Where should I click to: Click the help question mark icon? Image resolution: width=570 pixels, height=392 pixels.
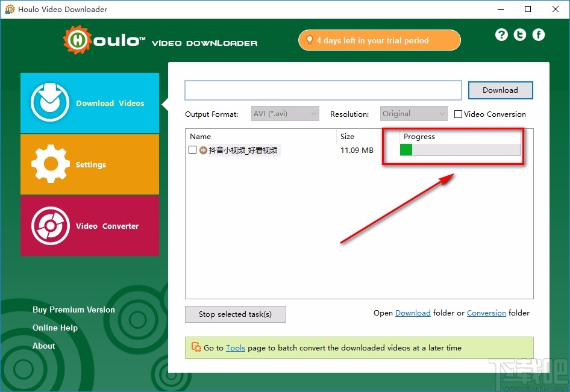pos(501,34)
